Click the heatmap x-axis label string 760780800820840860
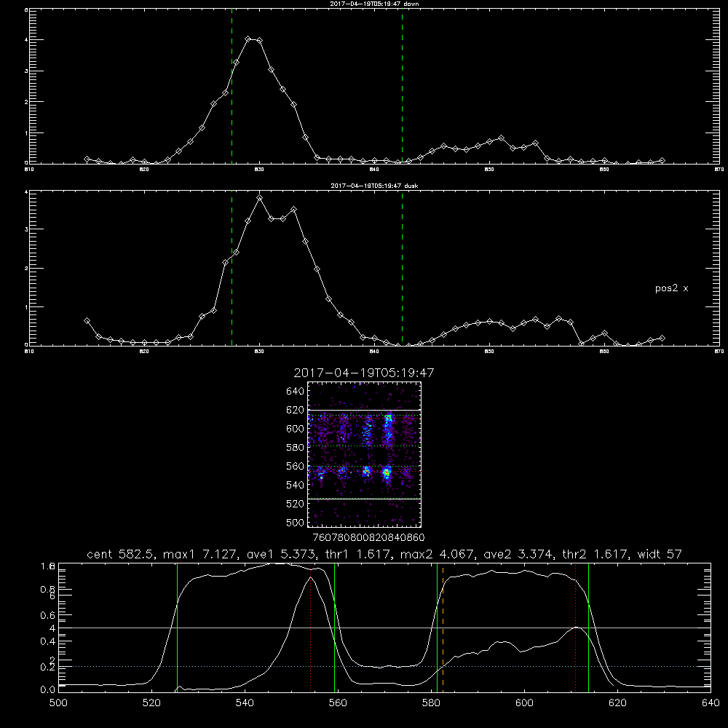The width and height of the screenshot is (728, 728). 369,538
